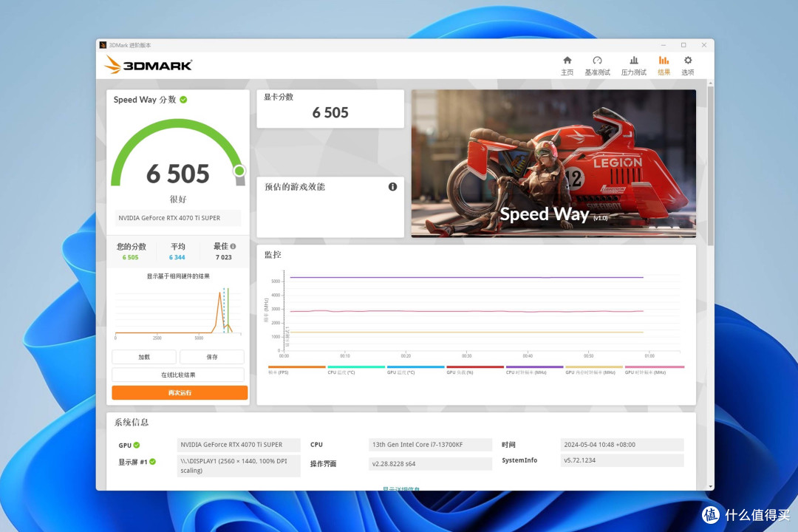Click the v5.72.1234 SystemInfo field

pyautogui.click(x=622, y=460)
